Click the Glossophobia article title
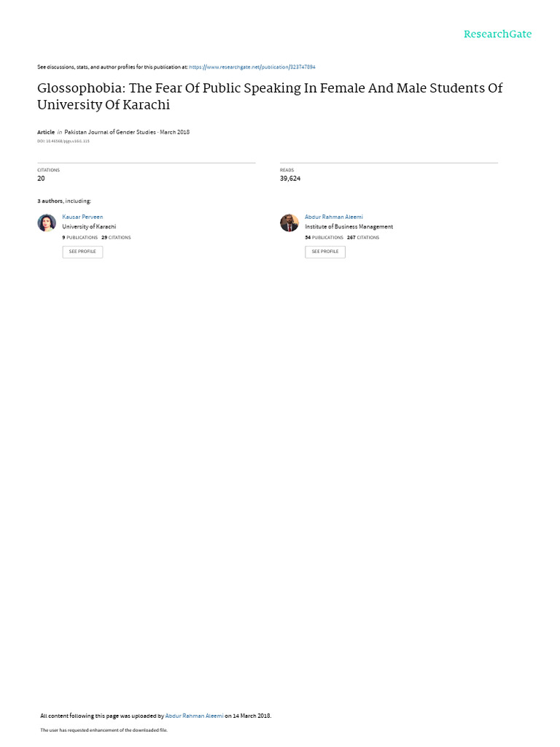Screen dimensions: 560x747 [x=270, y=96]
